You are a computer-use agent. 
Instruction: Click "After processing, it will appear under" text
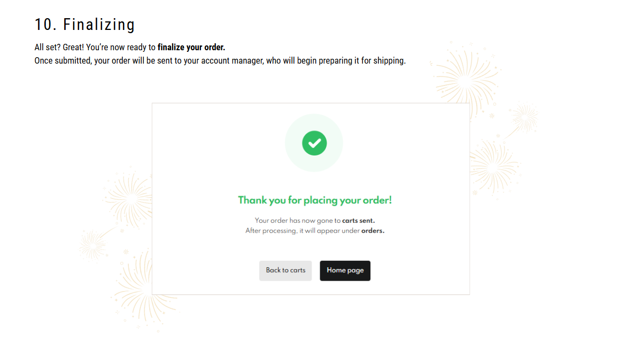click(x=302, y=231)
